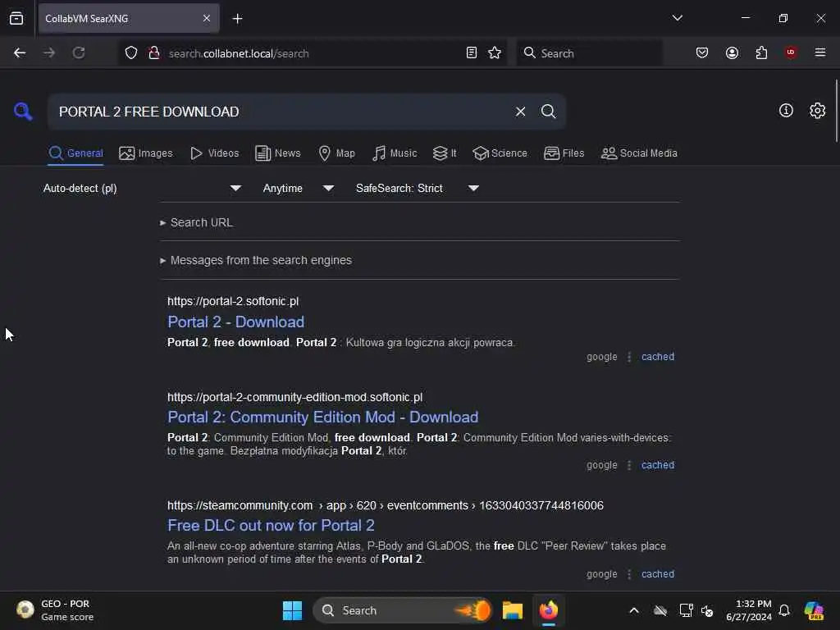The image size is (840, 630).
Task: Clear the search query with the X icon
Action: (520, 112)
